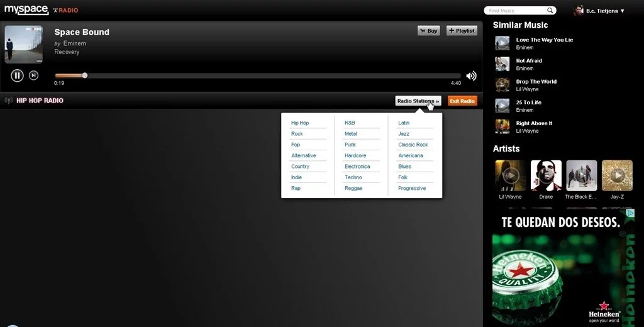Play the Jay-Z artist tile
Image resolution: width=644 pixels, height=327 pixels.
tap(617, 176)
